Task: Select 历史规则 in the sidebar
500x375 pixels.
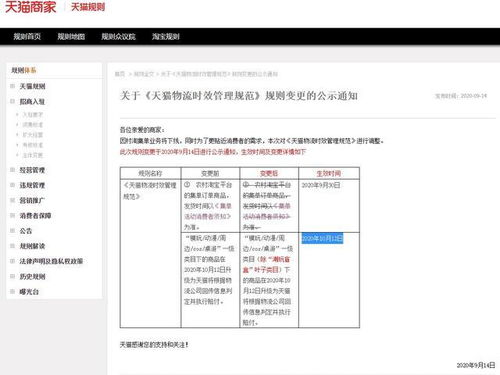Action: click(32, 276)
